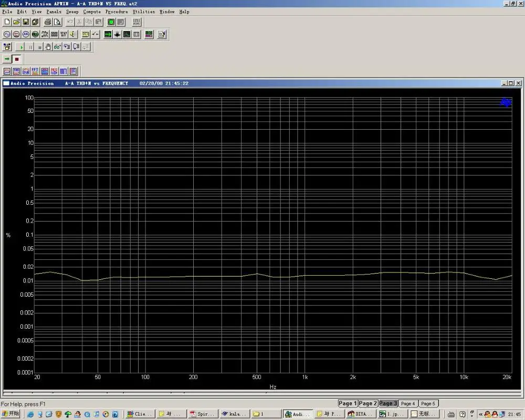The width and height of the screenshot is (525, 420).
Task: Open the Switcher panel icon
Action: click(95, 34)
